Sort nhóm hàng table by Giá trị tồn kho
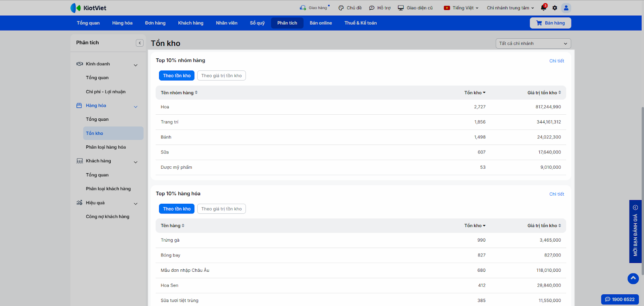This screenshot has width=644, height=306. pyautogui.click(x=544, y=93)
